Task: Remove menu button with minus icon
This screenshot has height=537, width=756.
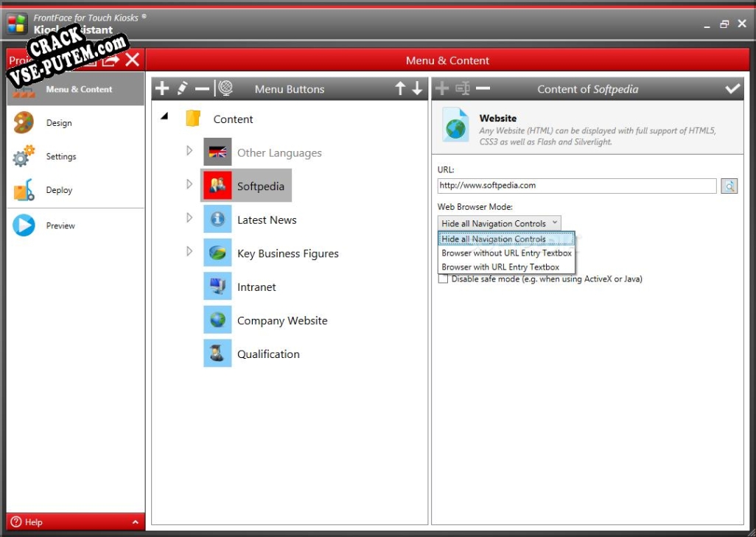Action: point(202,88)
